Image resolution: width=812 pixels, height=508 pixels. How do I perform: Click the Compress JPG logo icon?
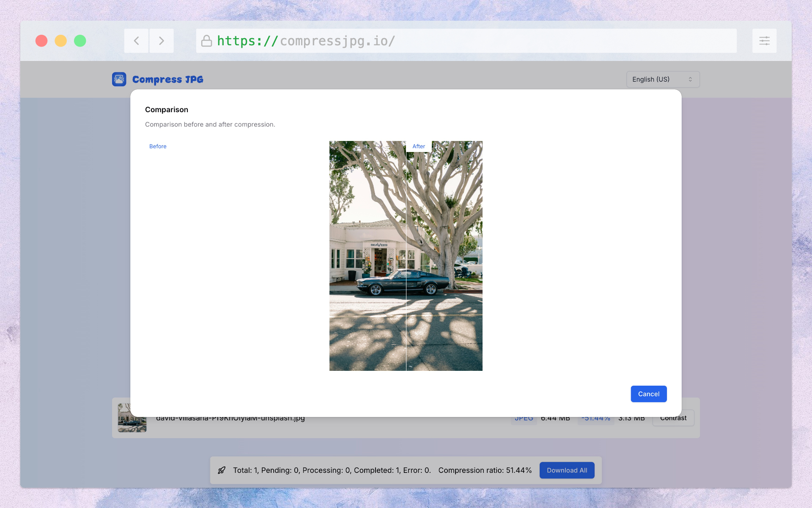pos(119,79)
